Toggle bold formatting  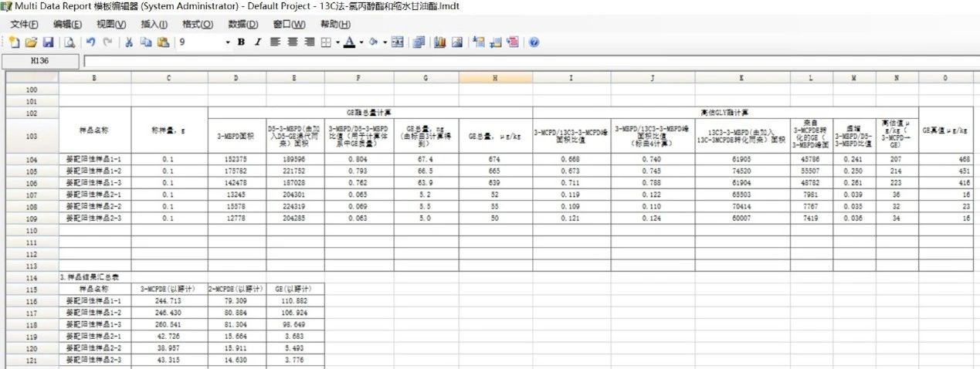click(x=241, y=42)
